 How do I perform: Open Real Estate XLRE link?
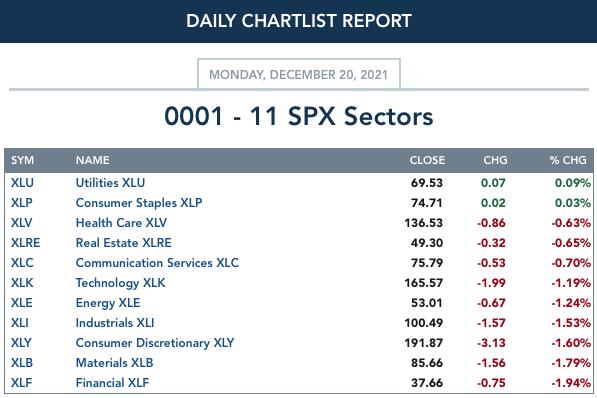pos(123,243)
